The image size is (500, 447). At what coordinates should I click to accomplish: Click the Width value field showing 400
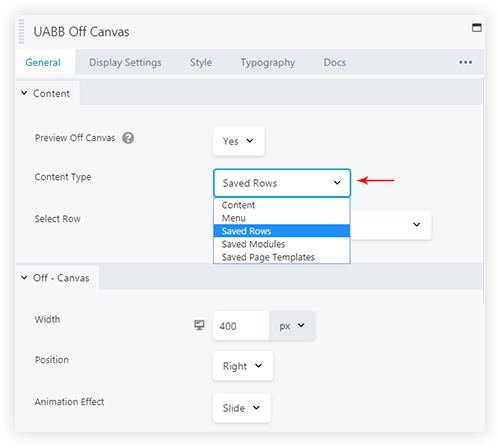241,326
